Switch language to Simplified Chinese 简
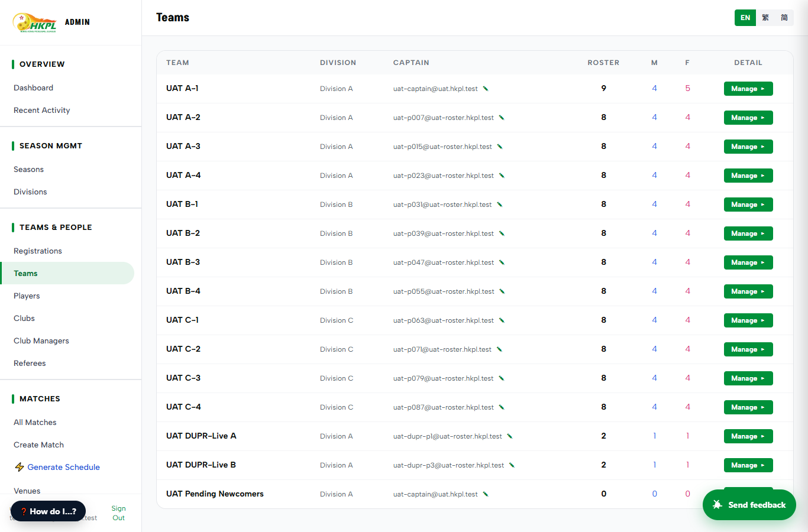 click(x=784, y=18)
